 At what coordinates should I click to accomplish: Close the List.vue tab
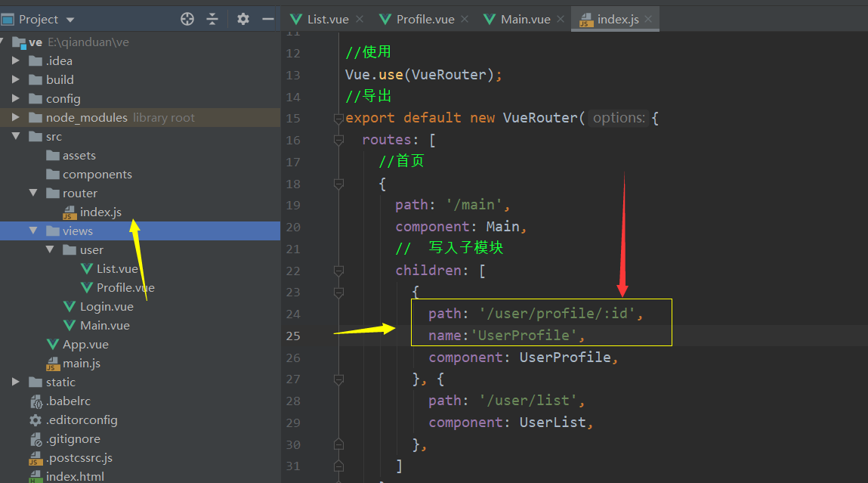tap(360, 20)
